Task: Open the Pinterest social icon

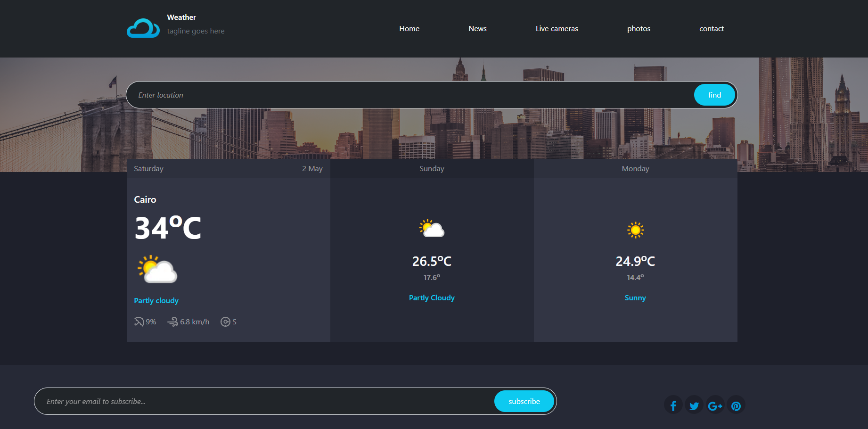Action: pyautogui.click(x=736, y=405)
